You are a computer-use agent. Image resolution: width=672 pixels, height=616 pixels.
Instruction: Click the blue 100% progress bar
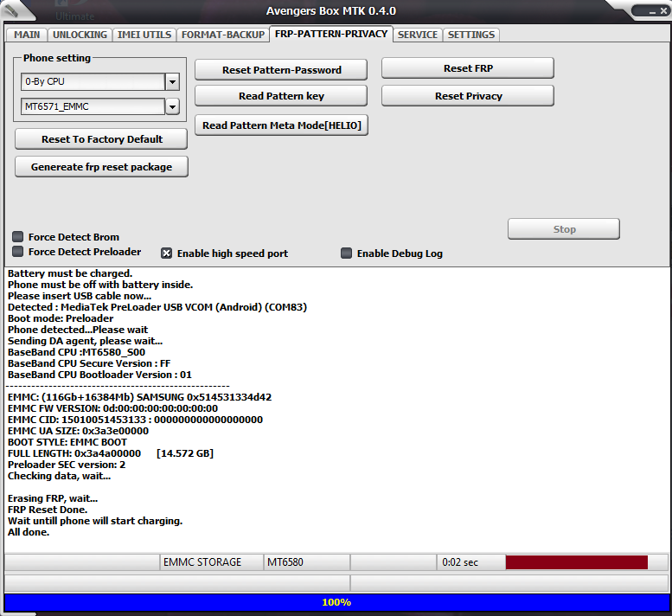click(x=336, y=602)
